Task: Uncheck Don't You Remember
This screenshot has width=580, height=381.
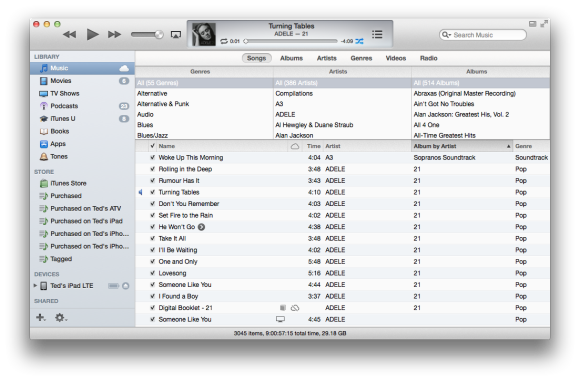Action: click(152, 204)
